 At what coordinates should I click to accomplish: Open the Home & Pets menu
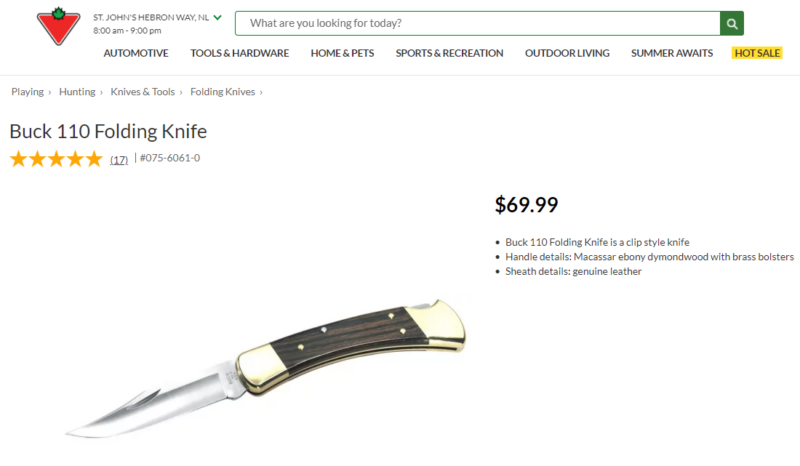pos(342,53)
